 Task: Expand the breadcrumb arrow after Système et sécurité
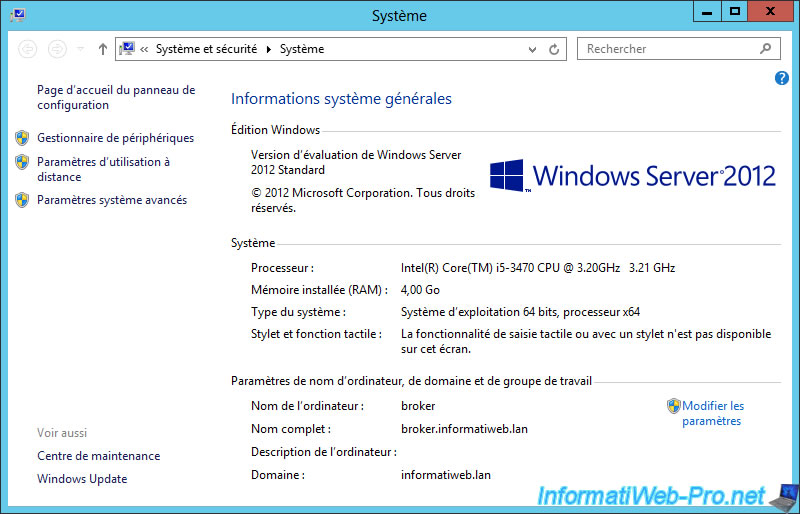(x=268, y=50)
